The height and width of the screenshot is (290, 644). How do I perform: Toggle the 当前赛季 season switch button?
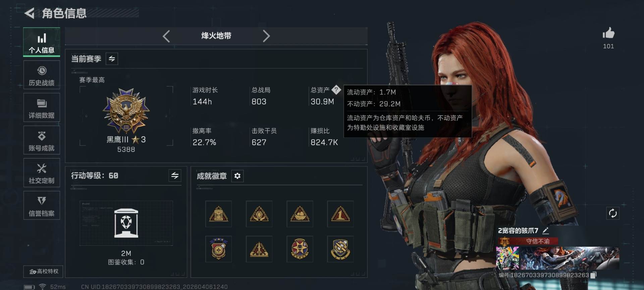[x=112, y=59]
